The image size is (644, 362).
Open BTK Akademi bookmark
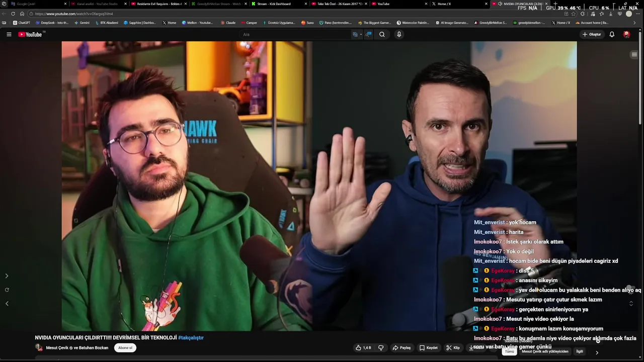(x=106, y=23)
